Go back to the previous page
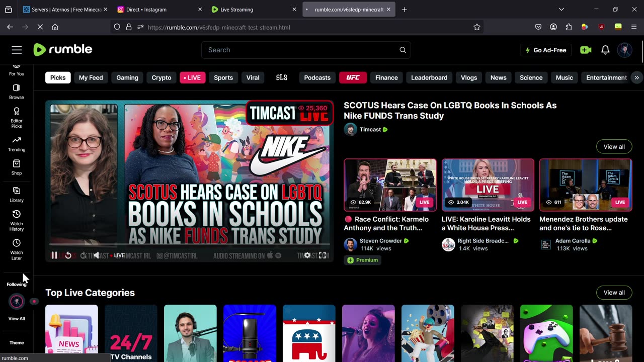Viewport: 644px width, 362px height. tap(10, 27)
